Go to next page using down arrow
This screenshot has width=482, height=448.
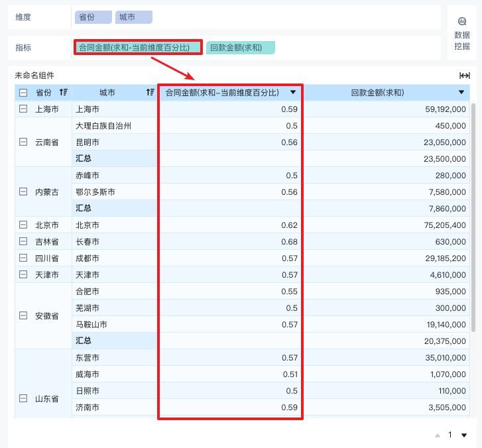point(464,435)
